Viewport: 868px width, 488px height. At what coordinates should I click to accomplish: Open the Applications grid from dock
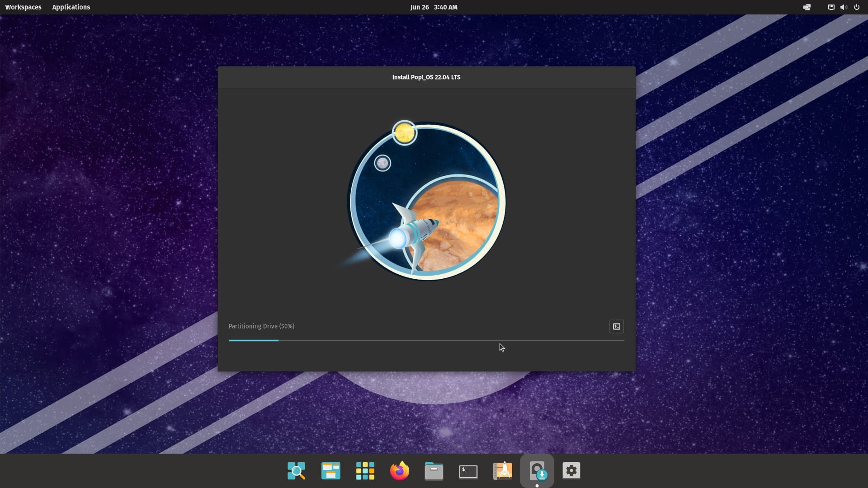(365, 471)
